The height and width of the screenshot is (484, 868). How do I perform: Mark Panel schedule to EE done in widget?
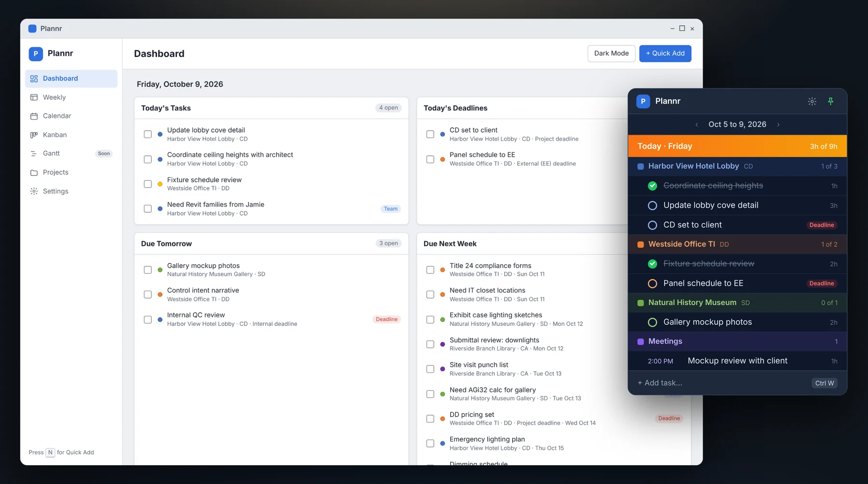pos(652,283)
